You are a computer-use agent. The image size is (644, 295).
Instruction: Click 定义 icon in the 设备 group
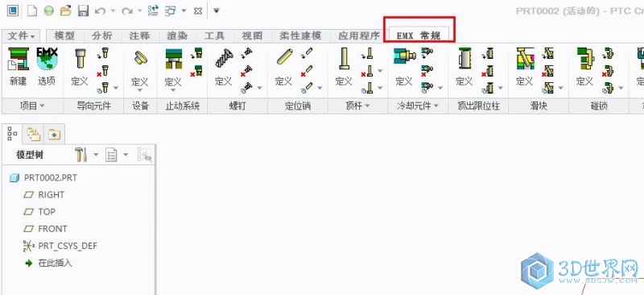click(x=140, y=58)
